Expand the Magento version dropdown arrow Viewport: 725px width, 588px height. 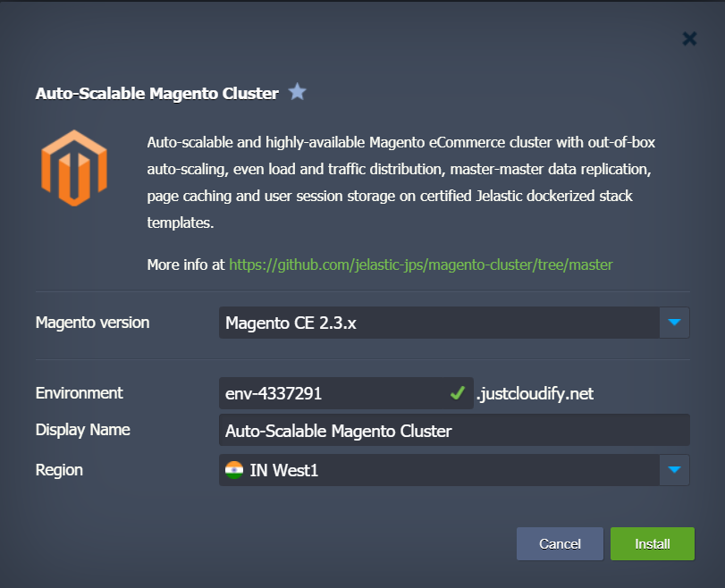[x=674, y=323]
